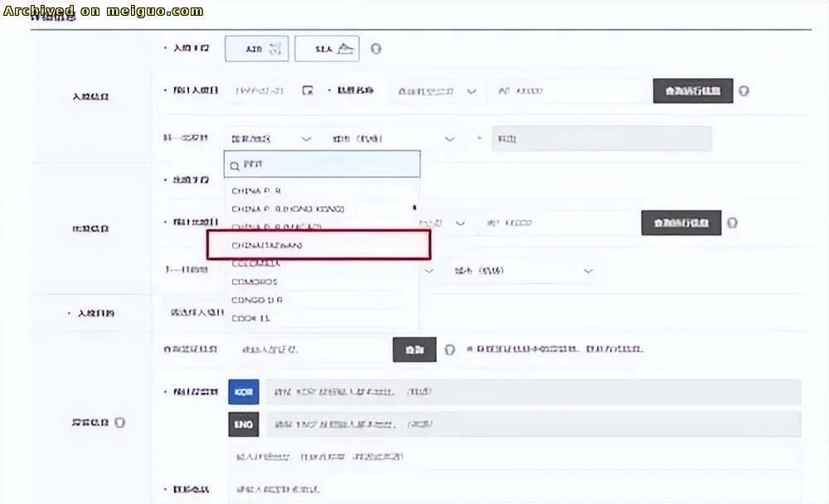Viewport: 829px width, 504px height.
Task: Click the dark arrival flight information query button
Action: [693, 91]
